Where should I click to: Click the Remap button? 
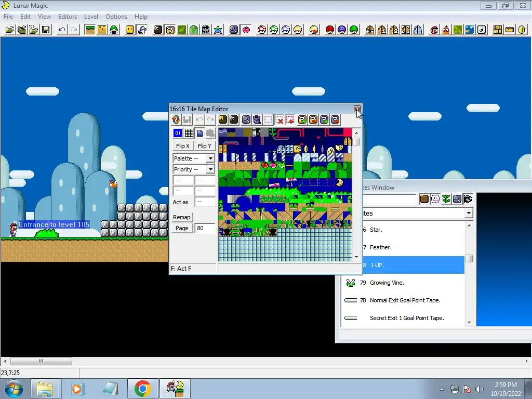182,217
